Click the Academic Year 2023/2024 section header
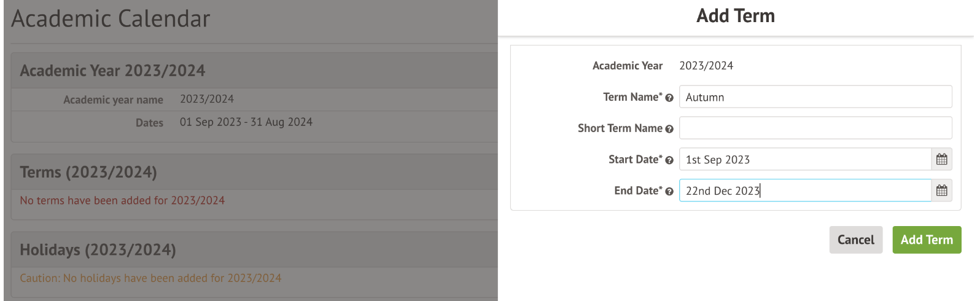The width and height of the screenshot is (980, 301). (112, 71)
